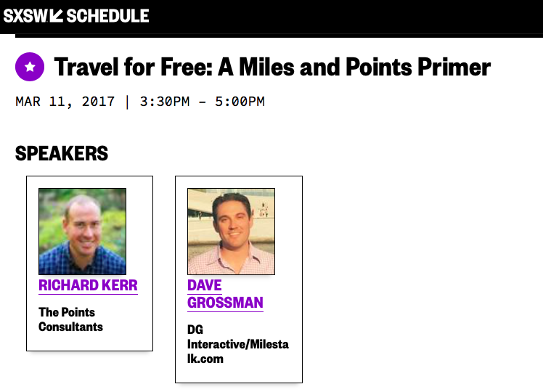Click 'The Points Consultants' company text
The height and width of the screenshot is (392, 543).
click(70, 319)
